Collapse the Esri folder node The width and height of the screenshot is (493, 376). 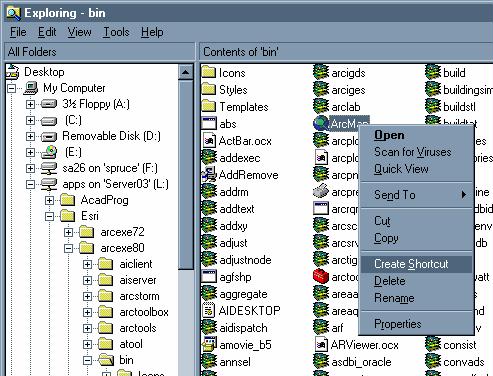coord(49,216)
